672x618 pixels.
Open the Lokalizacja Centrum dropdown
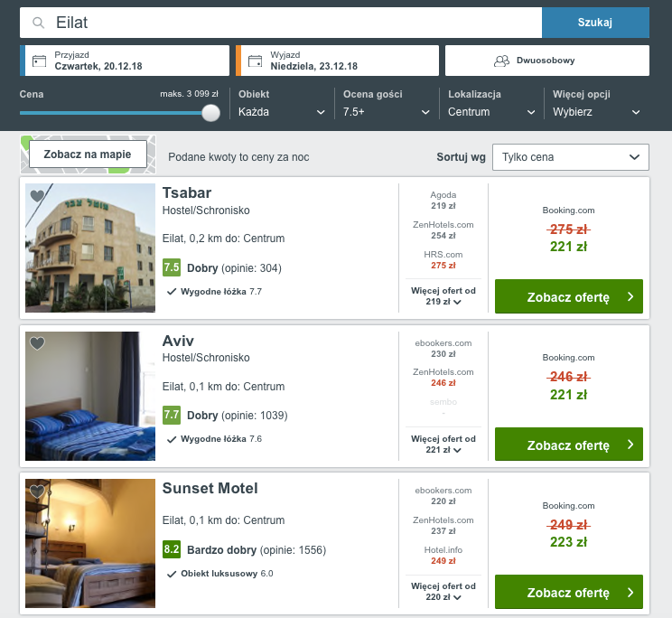tap(491, 112)
